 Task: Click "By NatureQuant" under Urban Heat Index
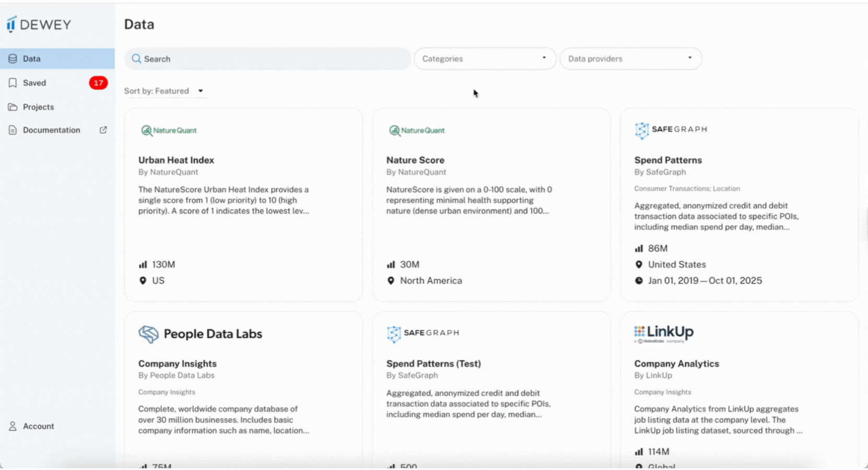pyautogui.click(x=168, y=172)
